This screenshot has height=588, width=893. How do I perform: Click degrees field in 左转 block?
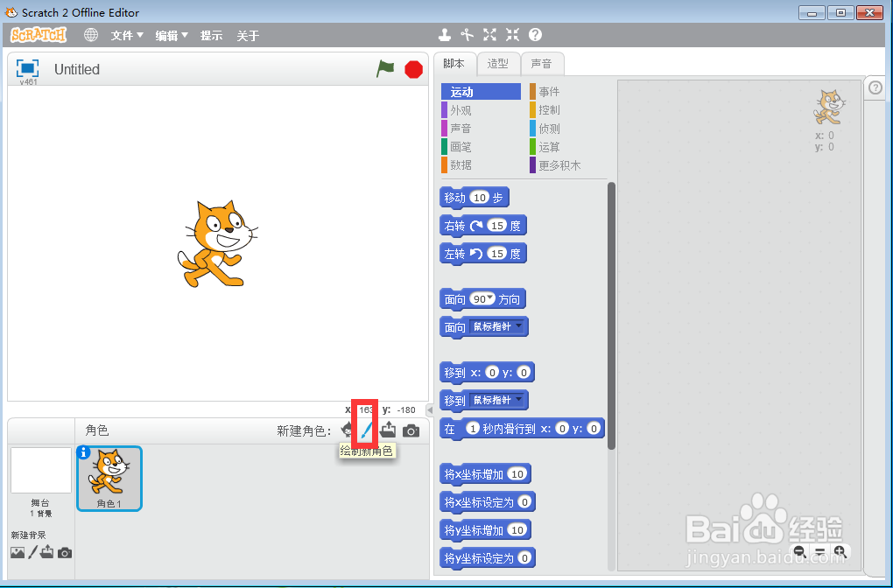[498, 253]
